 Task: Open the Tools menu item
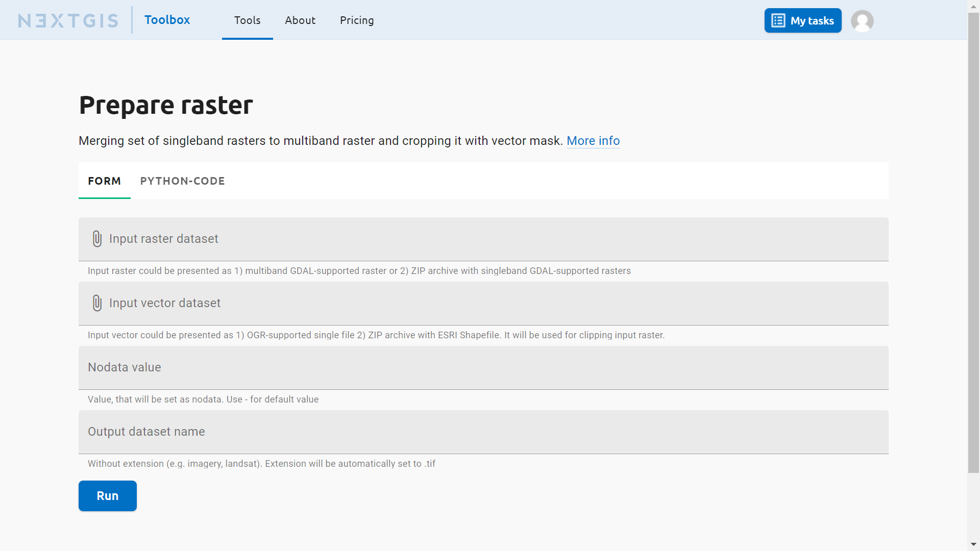(x=247, y=20)
